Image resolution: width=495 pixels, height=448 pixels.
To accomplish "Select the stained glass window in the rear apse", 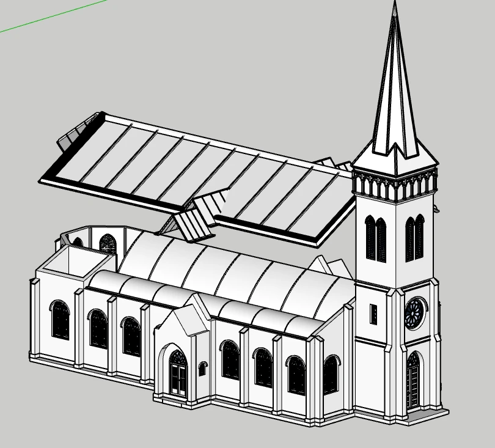I will (x=108, y=244).
